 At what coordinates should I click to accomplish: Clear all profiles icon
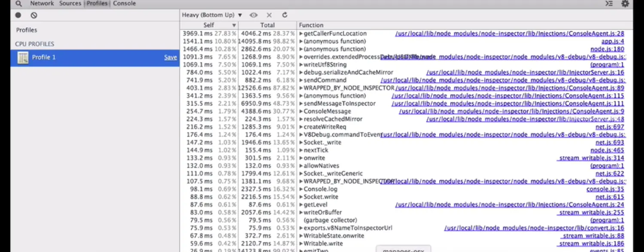(x=34, y=15)
